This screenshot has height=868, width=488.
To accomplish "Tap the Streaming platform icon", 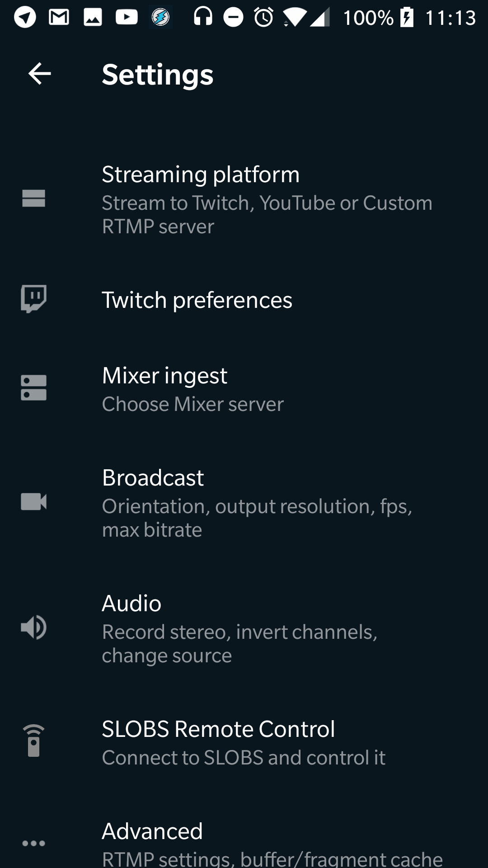I will [x=34, y=198].
